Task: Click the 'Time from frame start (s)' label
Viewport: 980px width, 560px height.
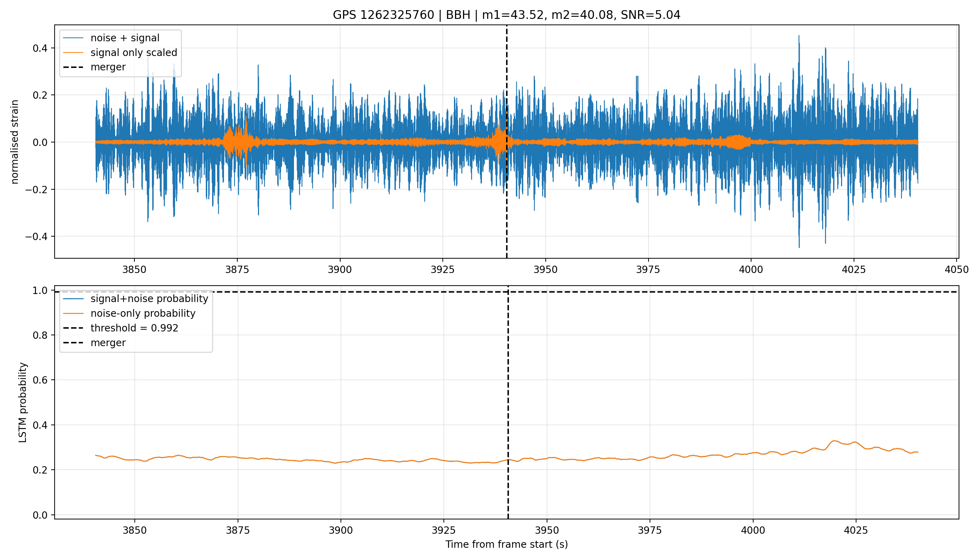Action: tap(506, 544)
